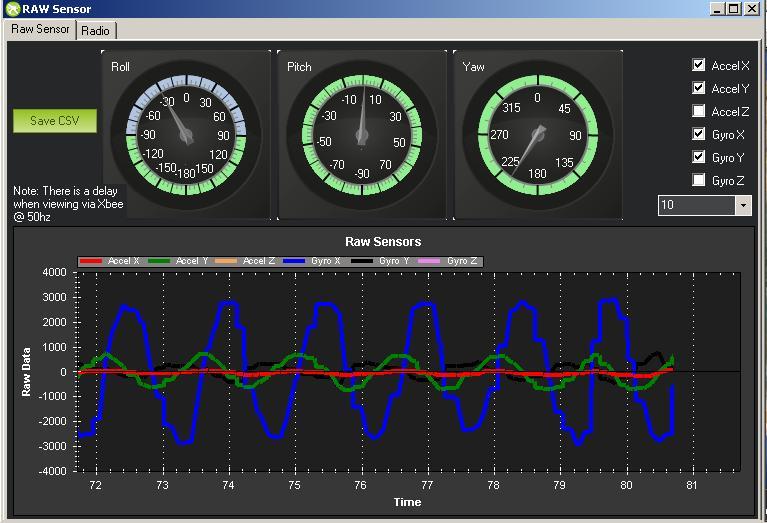Uncheck the Accel X checkbox
Viewport: 767px width, 523px height.
click(699, 66)
